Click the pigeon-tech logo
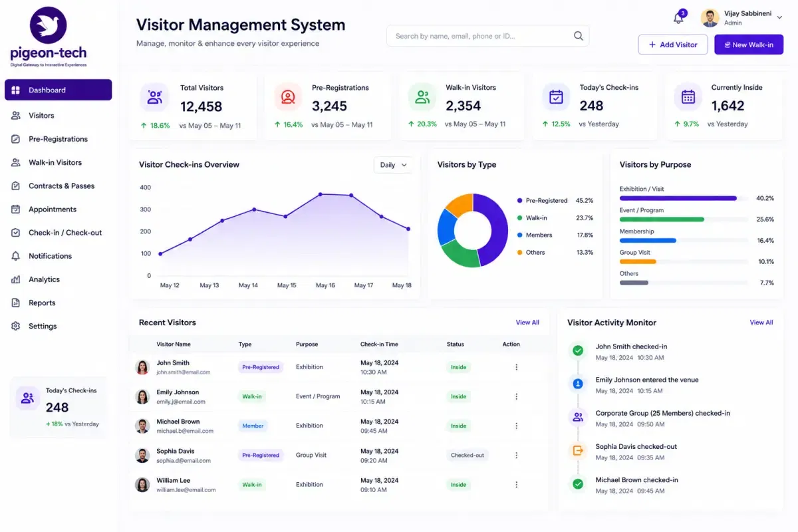The image size is (798, 532). coord(49,37)
